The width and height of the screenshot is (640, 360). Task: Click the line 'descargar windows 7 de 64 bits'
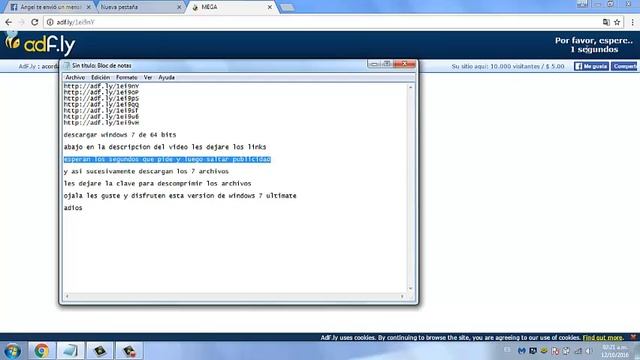click(x=120, y=135)
